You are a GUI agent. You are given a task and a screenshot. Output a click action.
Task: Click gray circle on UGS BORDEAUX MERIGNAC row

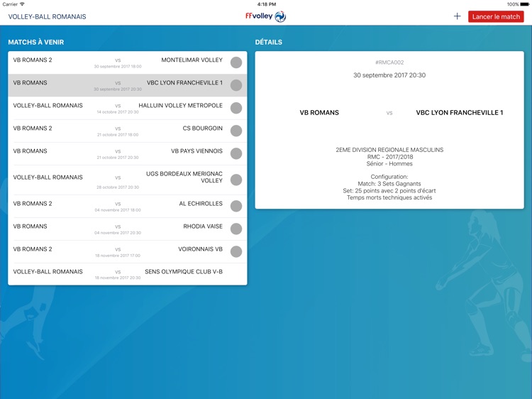click(236, 180)
